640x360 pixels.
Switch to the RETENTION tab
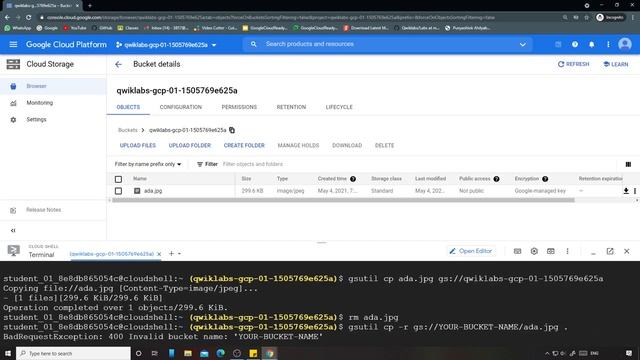291,107
